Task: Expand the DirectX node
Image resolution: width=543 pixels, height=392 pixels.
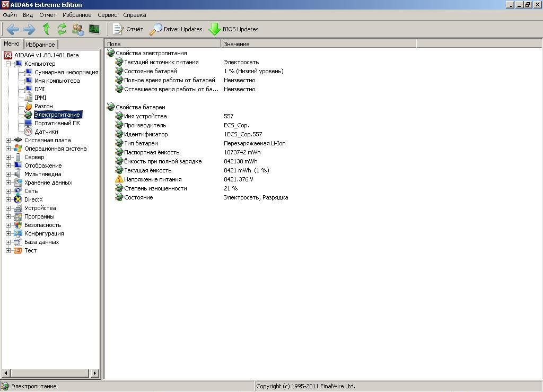Action: pos(8,199)
